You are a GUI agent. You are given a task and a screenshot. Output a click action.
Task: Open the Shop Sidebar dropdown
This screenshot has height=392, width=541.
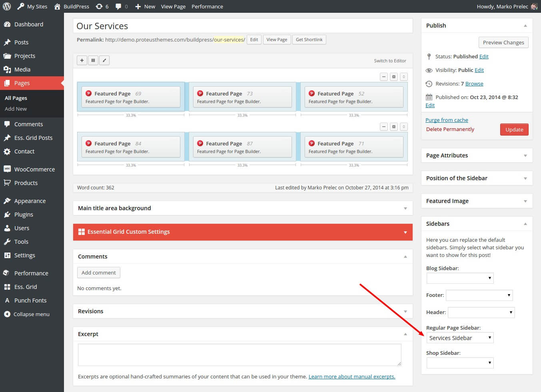coord(460,363)
